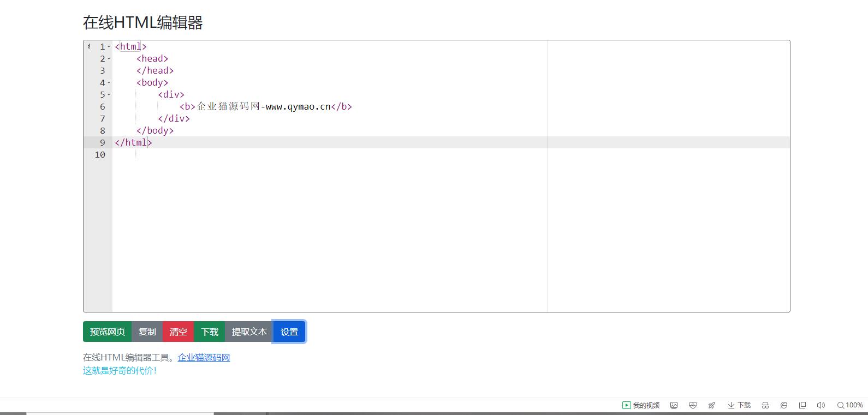Click the green 预览网页 preview button
The image size is (868, 415).
(108, 332)
